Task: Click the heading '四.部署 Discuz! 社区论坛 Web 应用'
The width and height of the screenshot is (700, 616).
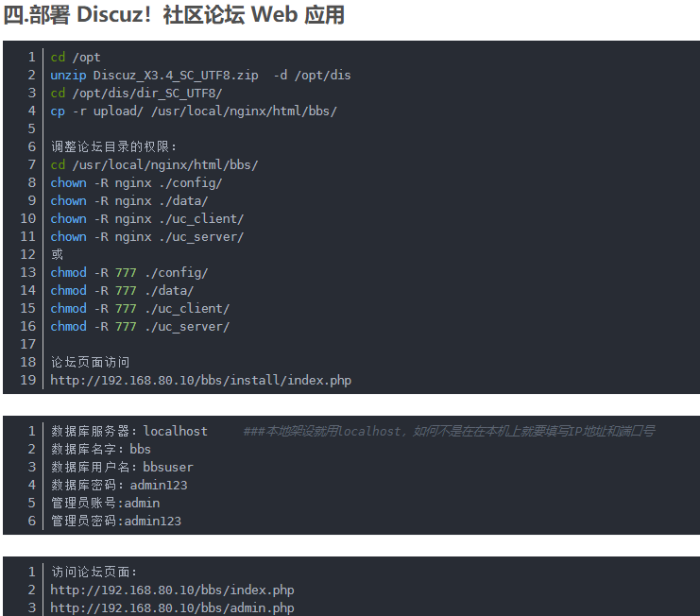Action: coord(174,14)
